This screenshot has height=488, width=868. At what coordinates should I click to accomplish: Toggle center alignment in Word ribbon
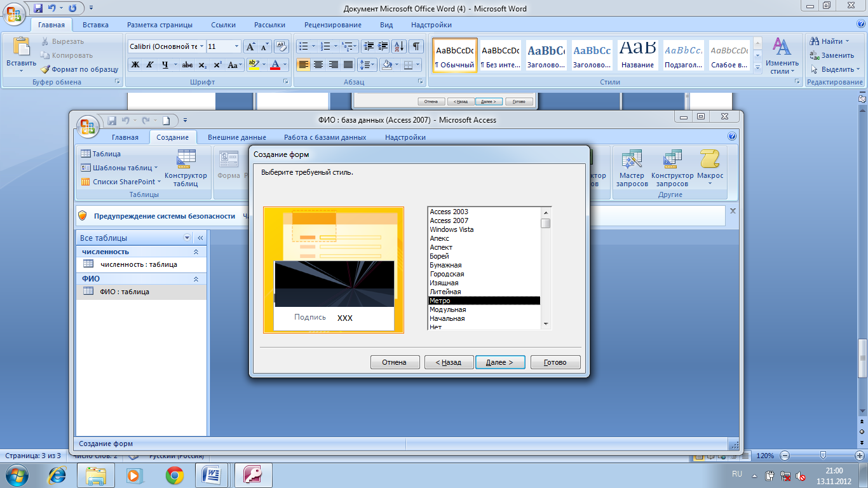318,65
